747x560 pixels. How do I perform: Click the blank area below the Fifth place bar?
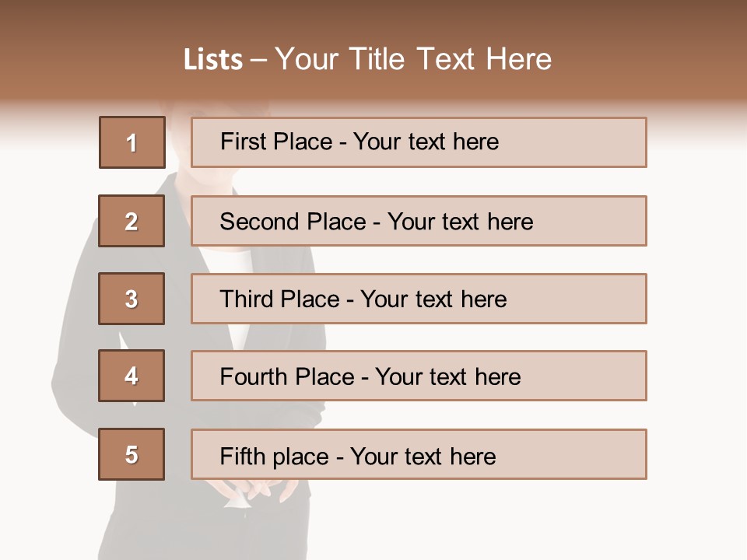(467, 521)
